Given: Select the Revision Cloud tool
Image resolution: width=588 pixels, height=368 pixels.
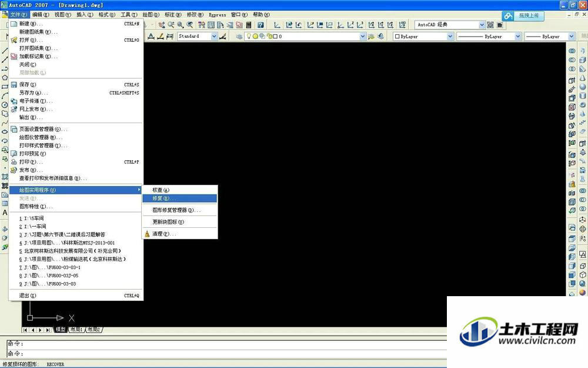Looking at the screenshot, I should [5, 114].
